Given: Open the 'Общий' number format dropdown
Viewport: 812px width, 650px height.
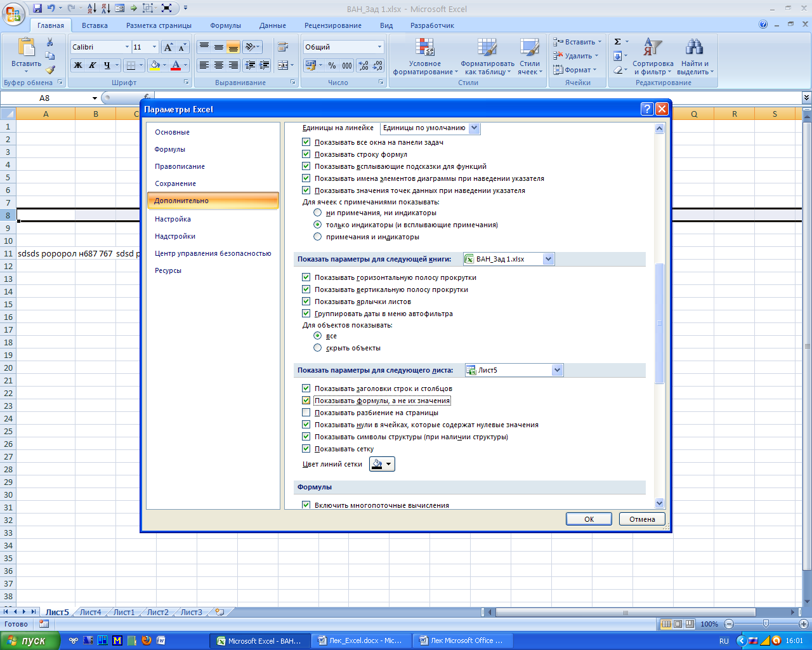Looking at the screenshot, I should click(x=379, y=47).
